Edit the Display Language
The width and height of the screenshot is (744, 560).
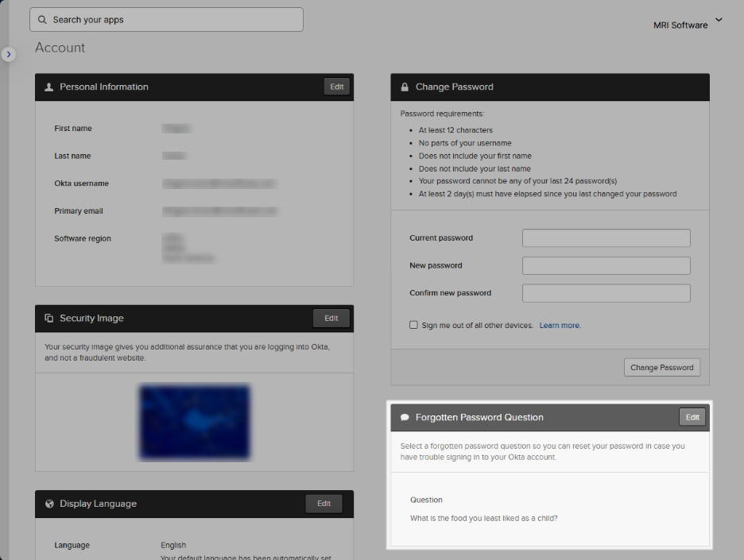324,504
